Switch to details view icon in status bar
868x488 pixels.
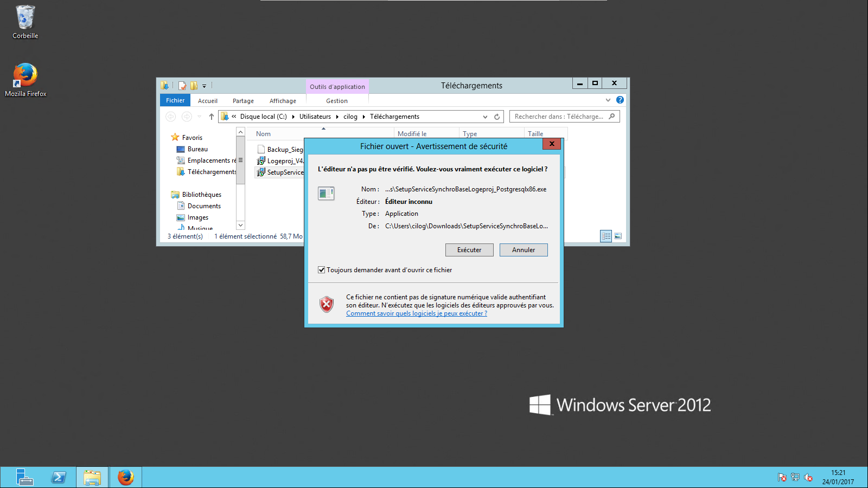(x=606, y=236)
